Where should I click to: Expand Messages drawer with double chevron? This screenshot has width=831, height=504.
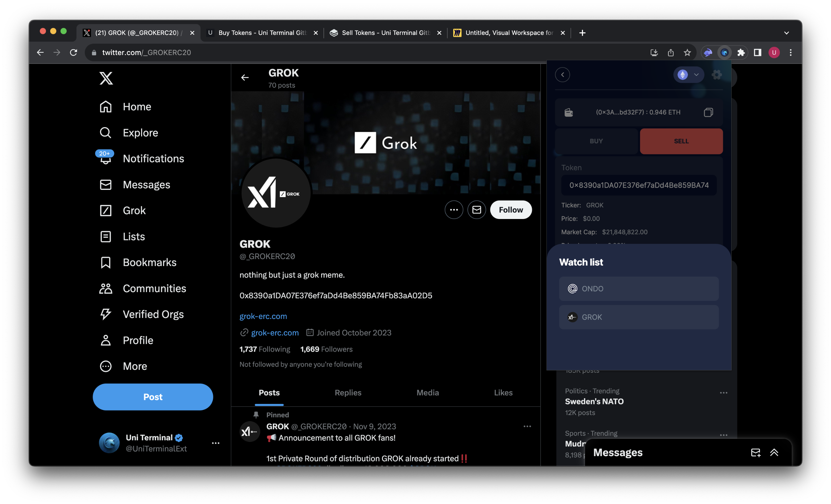[774, 453]
